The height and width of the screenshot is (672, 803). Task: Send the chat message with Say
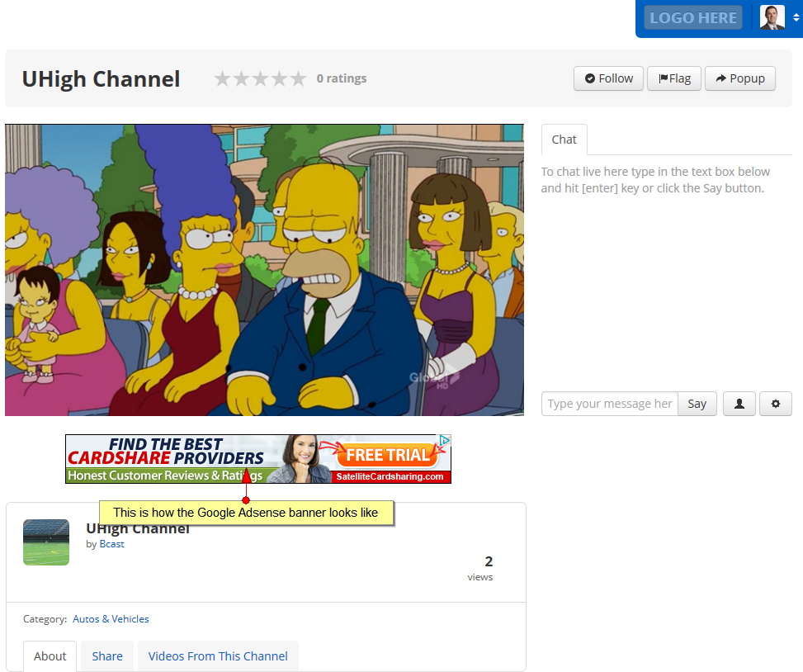click(x=697, y=404)
